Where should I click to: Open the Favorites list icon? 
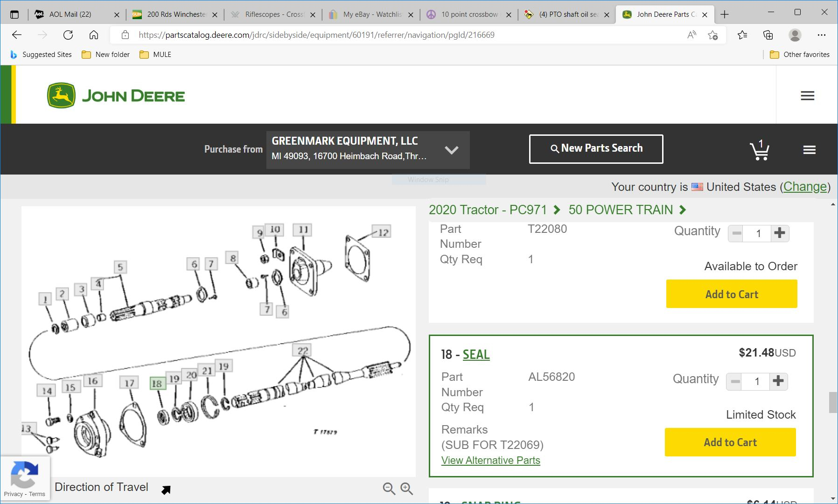tap(742, 35)
